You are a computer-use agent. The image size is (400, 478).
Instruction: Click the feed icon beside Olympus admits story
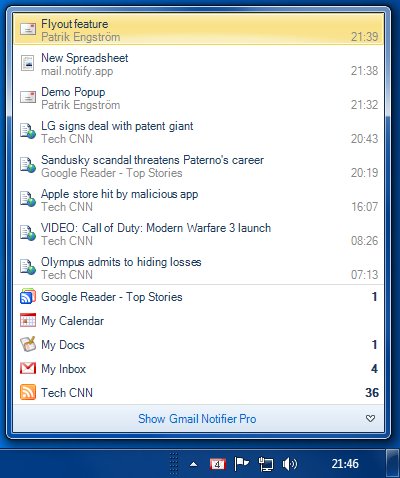28,267
